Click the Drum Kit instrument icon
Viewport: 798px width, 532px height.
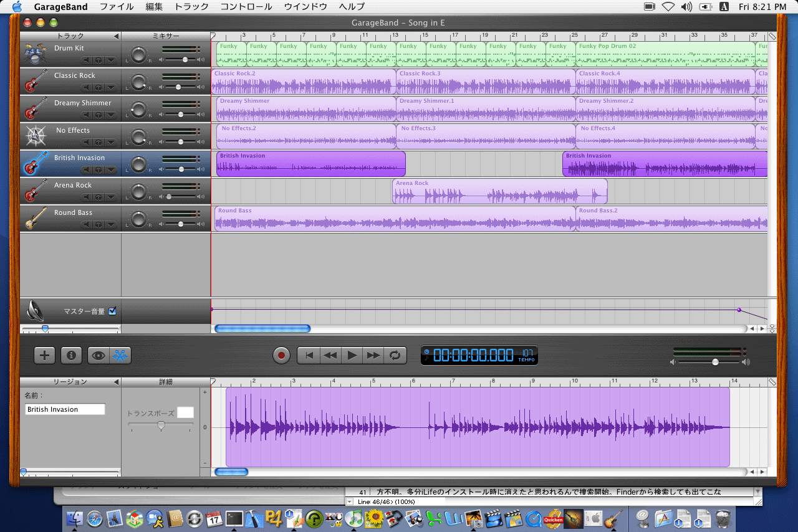point(35,54)
